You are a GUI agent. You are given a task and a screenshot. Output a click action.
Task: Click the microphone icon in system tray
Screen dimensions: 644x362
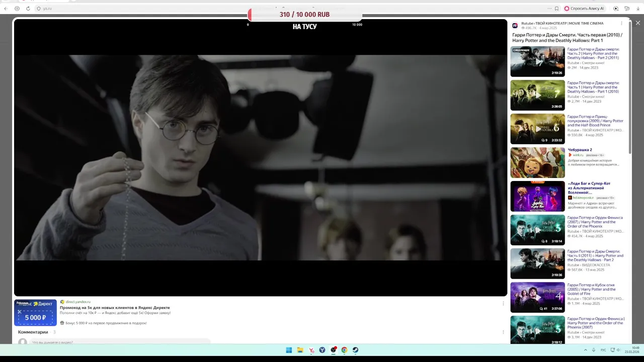pyautogui.click(x=594, y=350)
